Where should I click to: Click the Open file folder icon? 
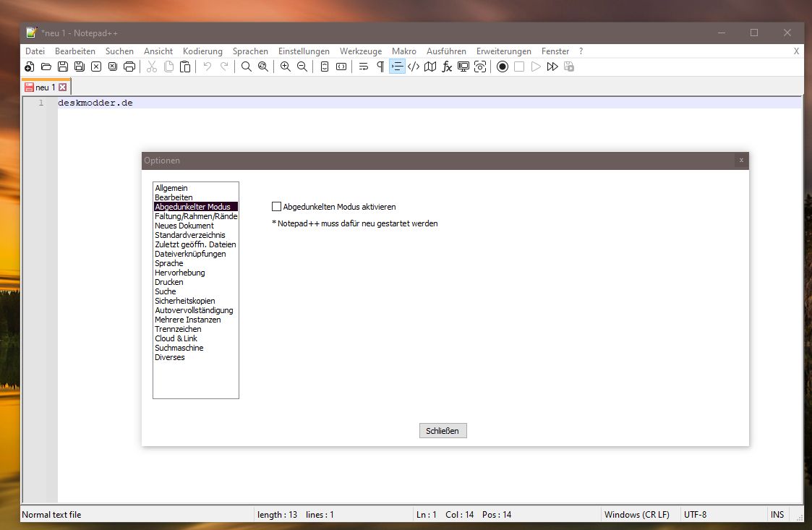tap(46, 67)
